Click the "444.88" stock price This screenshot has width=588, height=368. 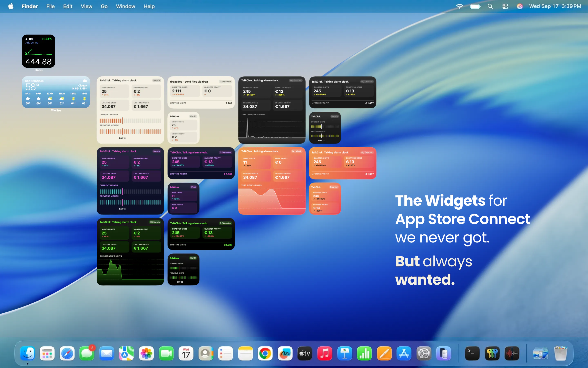(x=39, y=62)
